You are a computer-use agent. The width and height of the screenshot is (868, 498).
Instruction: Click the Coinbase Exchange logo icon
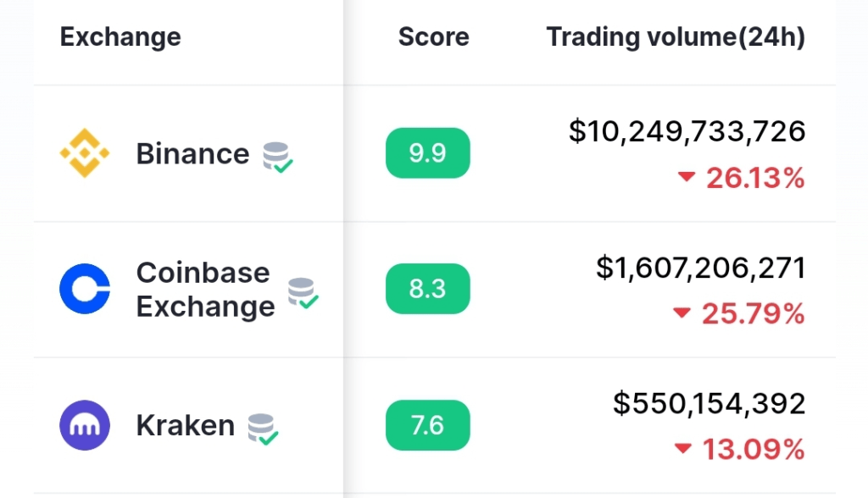click(x=85, y=289)
